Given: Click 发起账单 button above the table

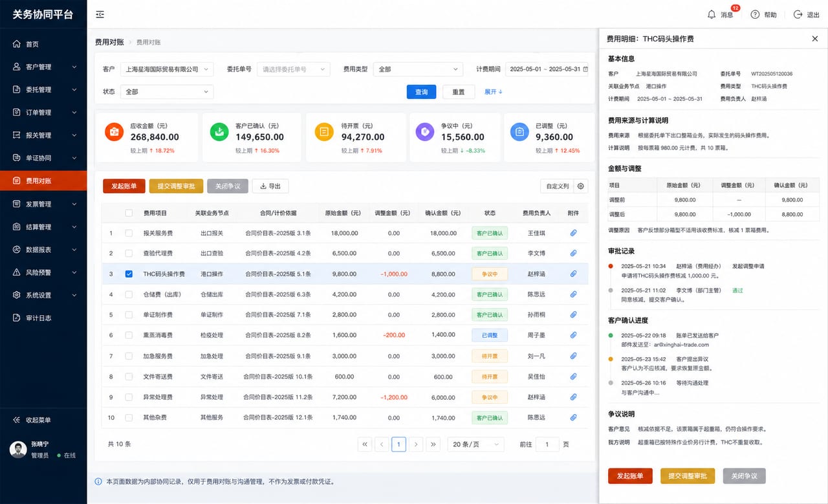Looking at the screenshot, I should click(124, 186).
